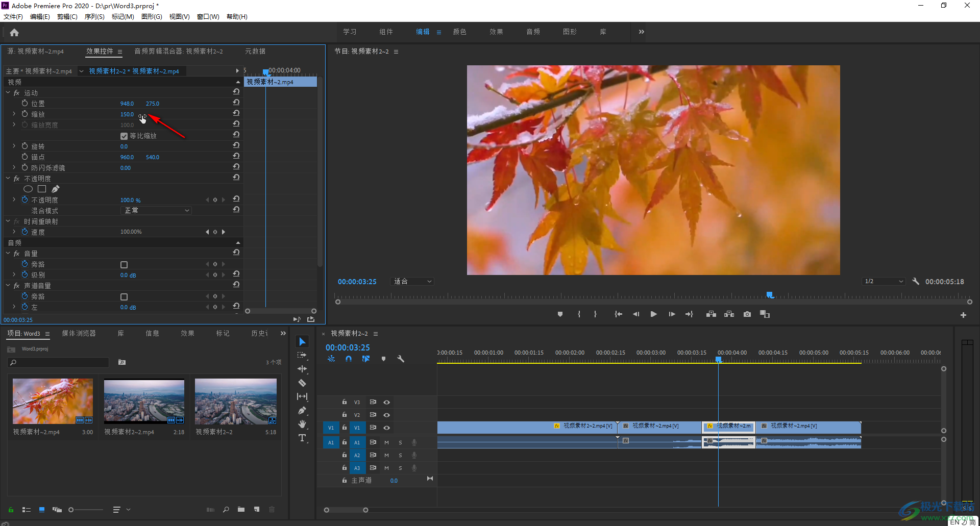
Task: Select the Type tool
Action: pos(302,438)
